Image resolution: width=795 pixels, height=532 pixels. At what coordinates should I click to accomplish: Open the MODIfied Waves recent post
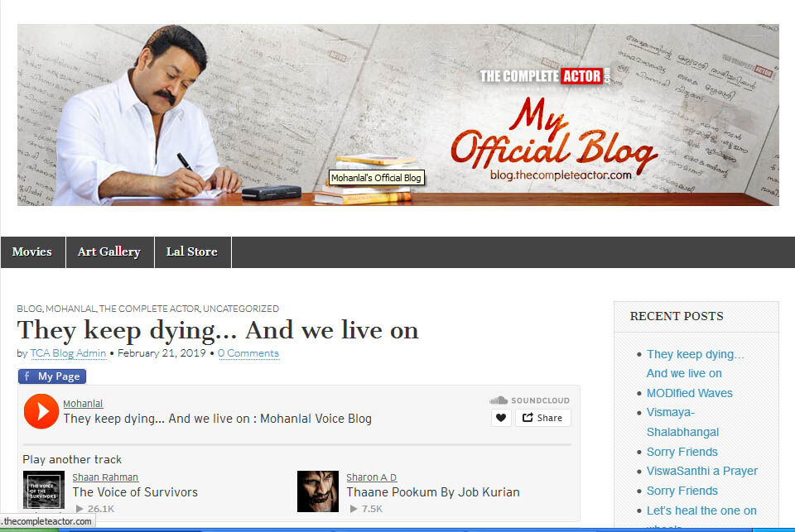tap(689, 393)
